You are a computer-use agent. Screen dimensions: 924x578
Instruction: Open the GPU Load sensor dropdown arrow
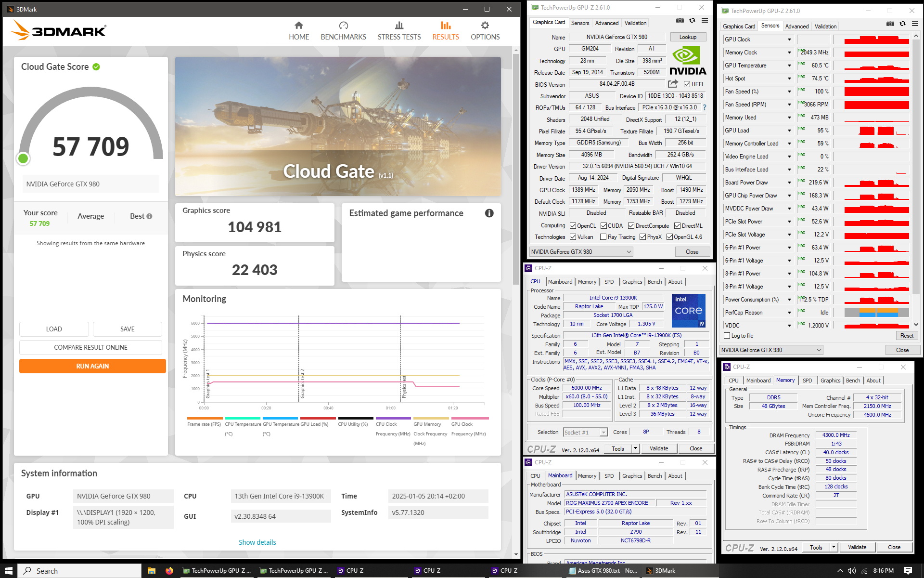(x=789, y=131)
